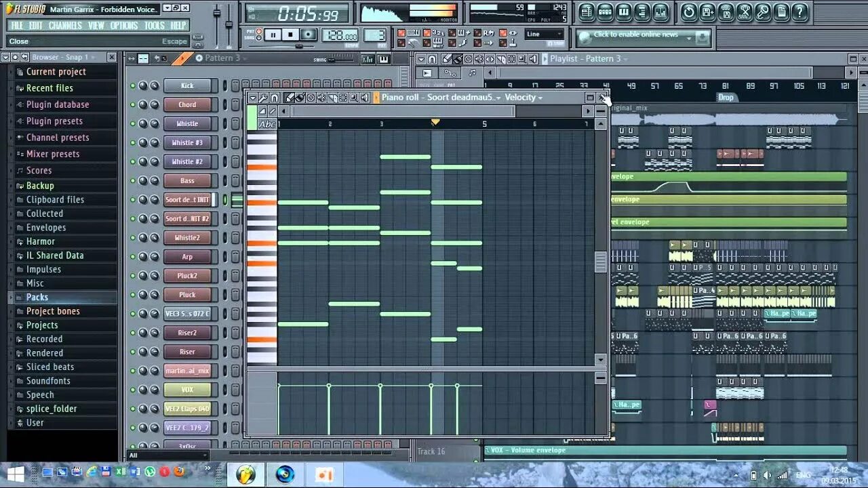Image resolution: width=868 pixels, height=488 pixels.
Task: Click the Abc note labels button
Action: pyautogui.click(x=267, y=124)
